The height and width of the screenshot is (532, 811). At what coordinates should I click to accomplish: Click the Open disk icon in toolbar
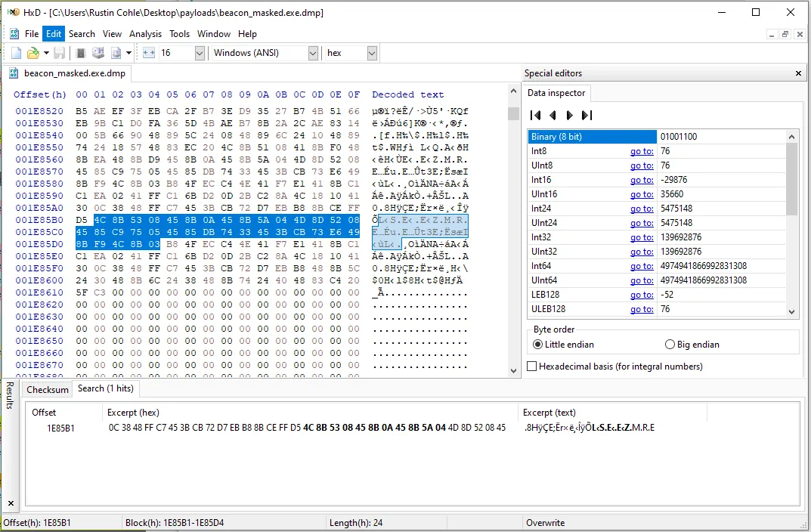point(98,53)
